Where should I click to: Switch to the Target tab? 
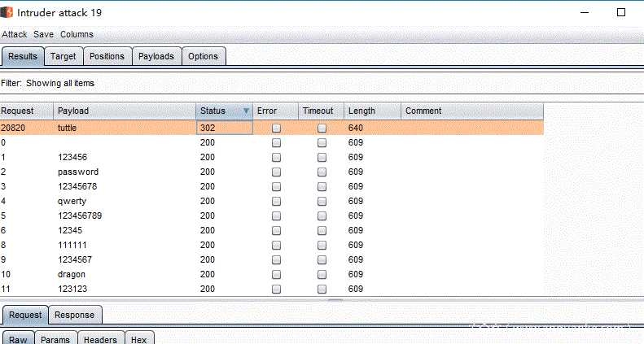(63, 56)
